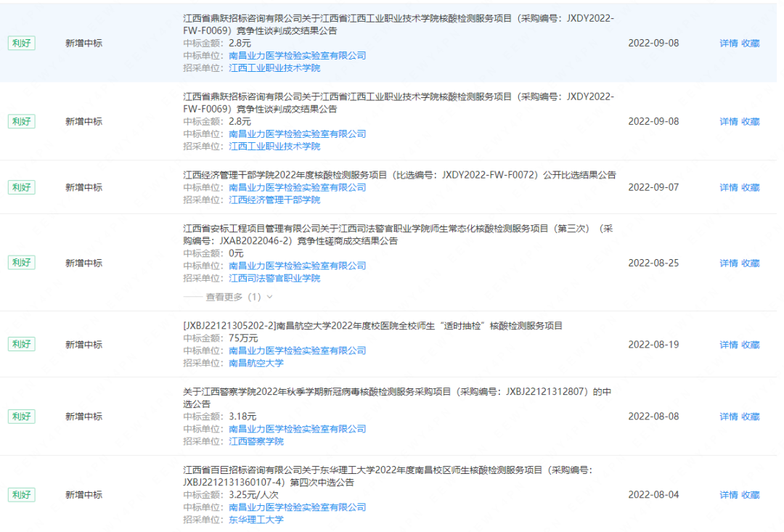Viewport: 784px width, 532px height.
Task: Open 南昌业力医学检验实验室有限公司 link in the 2022-08-08 record
Action: [x=298, y=429]
